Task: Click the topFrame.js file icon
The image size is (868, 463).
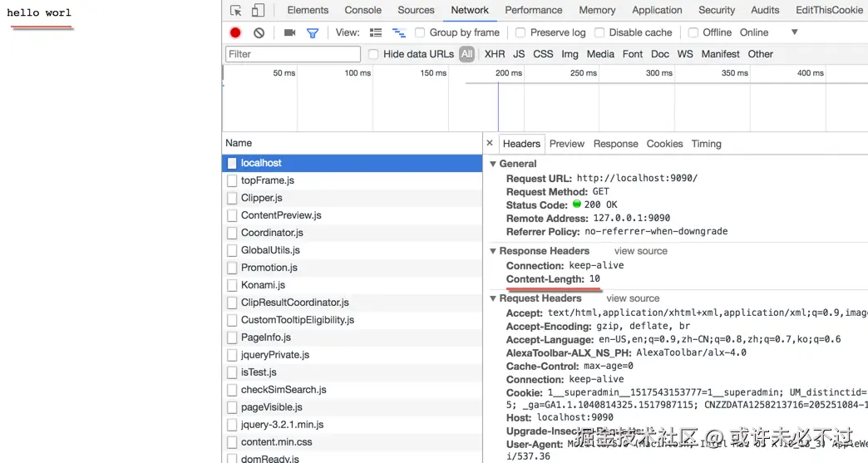Action: pyautogui.click(x=232, y=180)
